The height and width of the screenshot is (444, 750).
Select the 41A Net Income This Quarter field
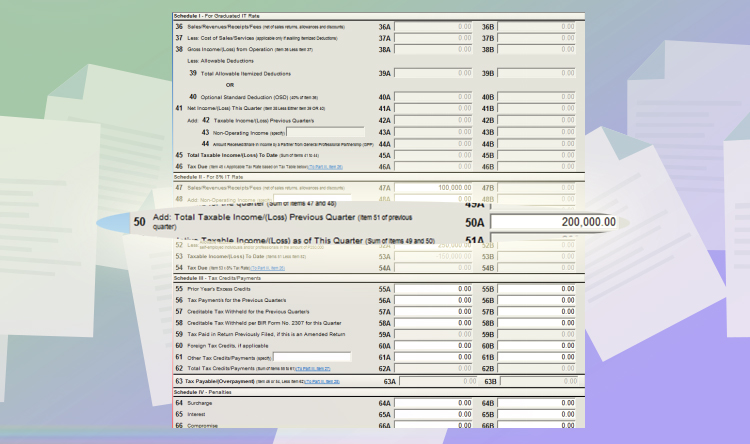pos(433,109)
